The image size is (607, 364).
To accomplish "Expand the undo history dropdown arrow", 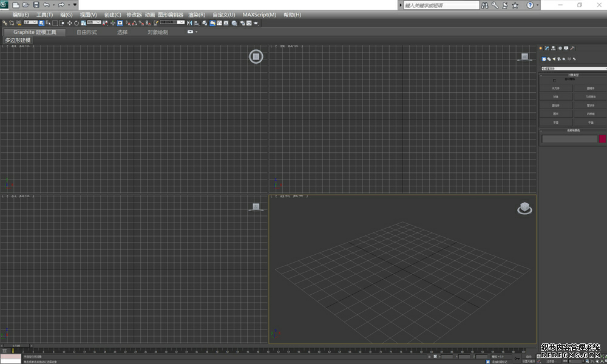I will pos(53,5).
